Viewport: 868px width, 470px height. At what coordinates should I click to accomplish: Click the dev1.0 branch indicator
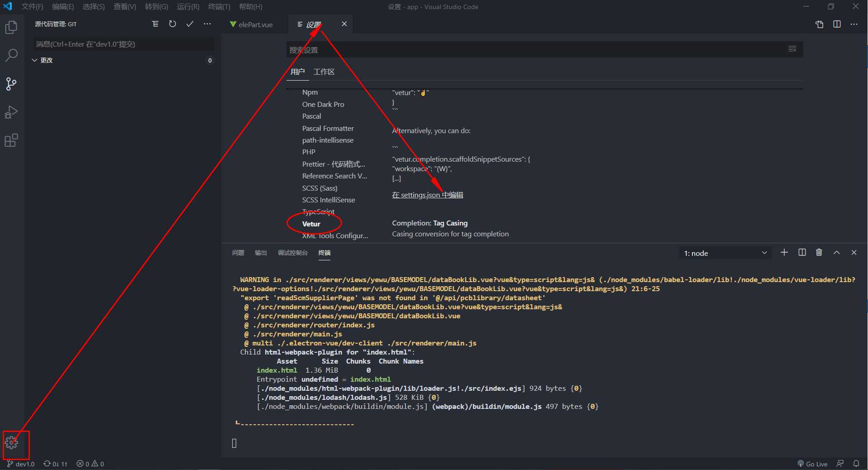tap(21, 464)
